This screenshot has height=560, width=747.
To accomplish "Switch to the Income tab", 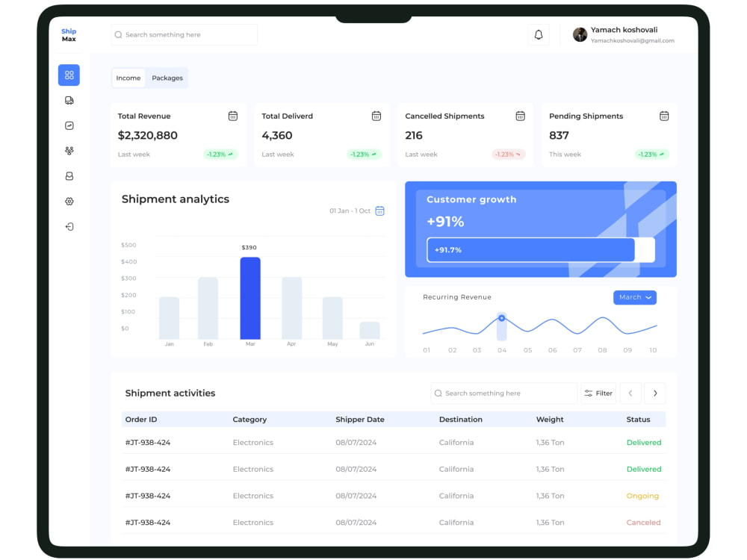I will 128,78.
